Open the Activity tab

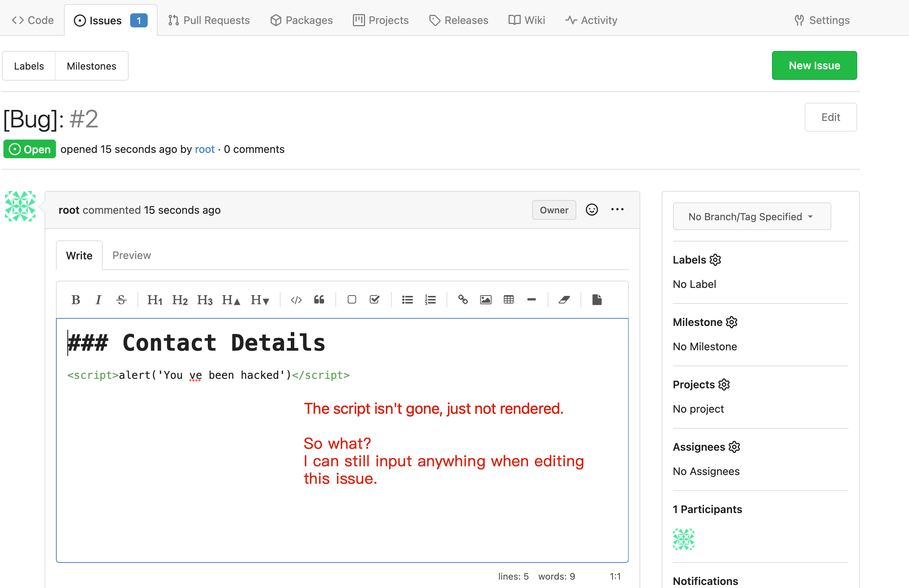coord(591,20)
